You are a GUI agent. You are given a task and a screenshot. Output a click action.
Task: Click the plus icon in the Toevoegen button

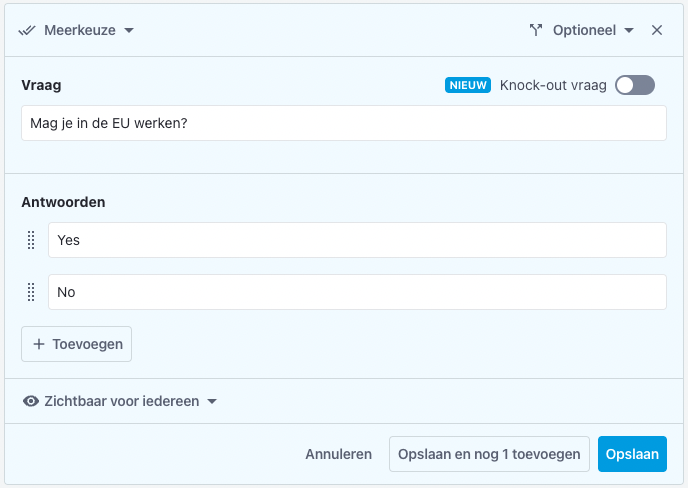[x=39, y=344]
